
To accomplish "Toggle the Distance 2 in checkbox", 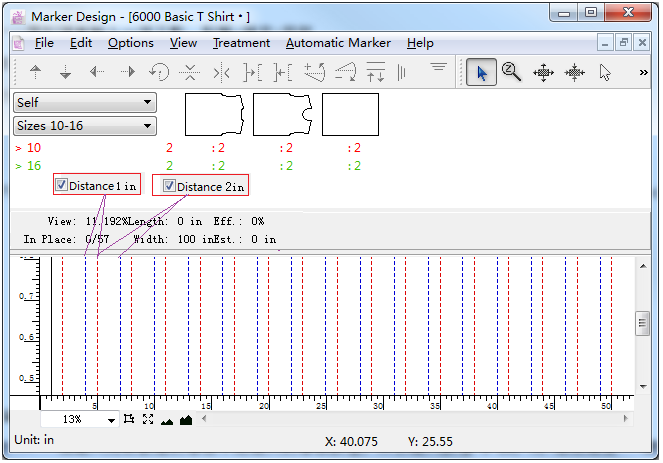I will [x=169, y=186].
